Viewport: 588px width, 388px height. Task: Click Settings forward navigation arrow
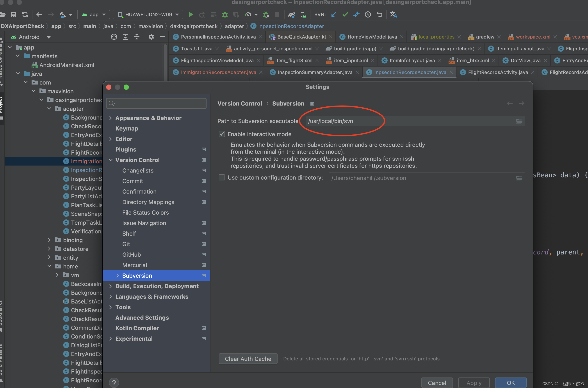[x=521, y=103]
